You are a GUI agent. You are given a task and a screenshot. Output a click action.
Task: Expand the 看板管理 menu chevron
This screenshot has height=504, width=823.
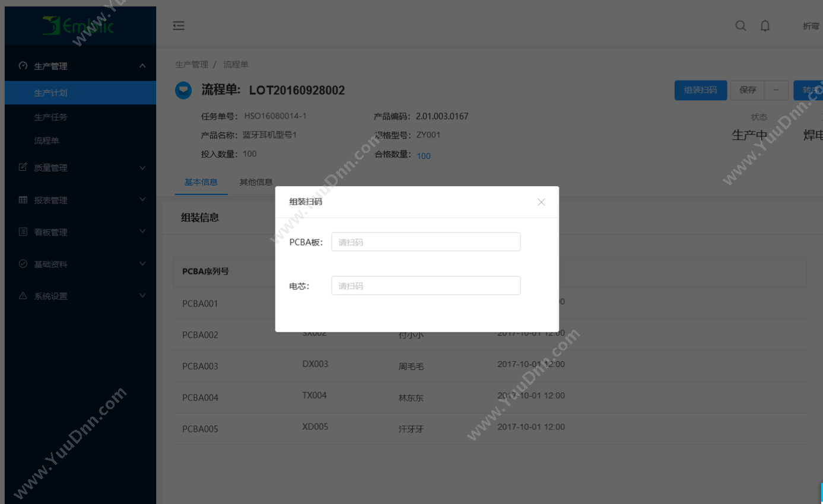[142, 232]
